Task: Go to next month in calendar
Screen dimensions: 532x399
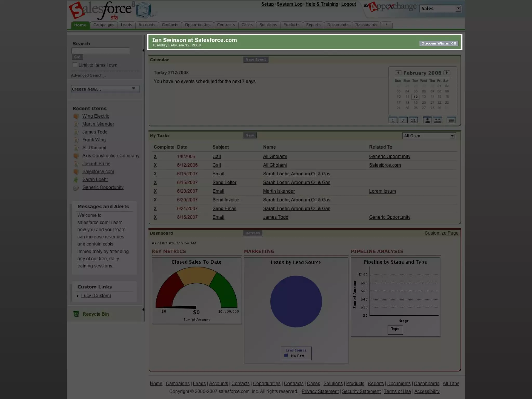Action: click(447, 73)
